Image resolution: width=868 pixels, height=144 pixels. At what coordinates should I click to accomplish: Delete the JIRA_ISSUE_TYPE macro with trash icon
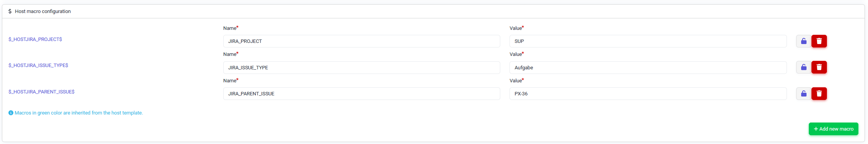(819, 67)
